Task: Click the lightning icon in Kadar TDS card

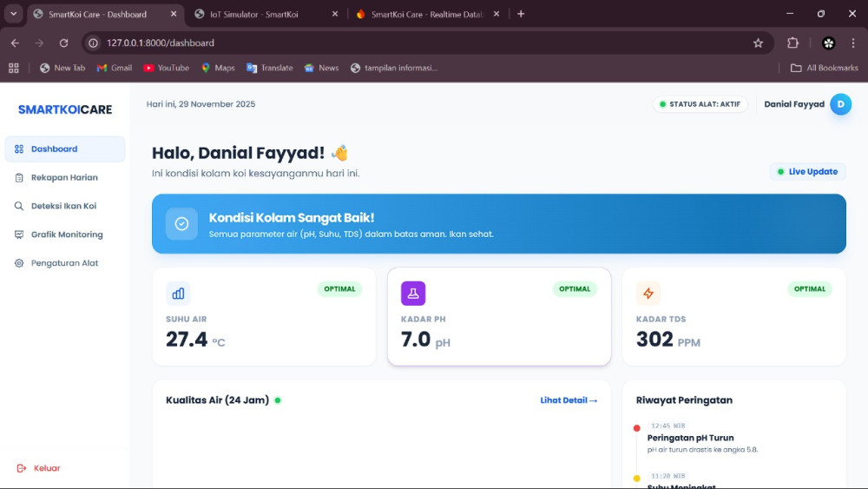Action: tap(648, 294)
